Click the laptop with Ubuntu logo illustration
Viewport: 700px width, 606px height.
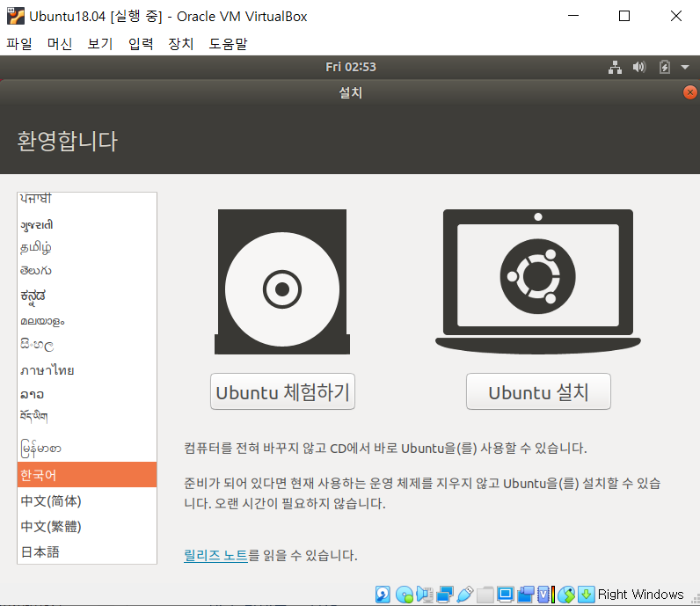point(538,281)
